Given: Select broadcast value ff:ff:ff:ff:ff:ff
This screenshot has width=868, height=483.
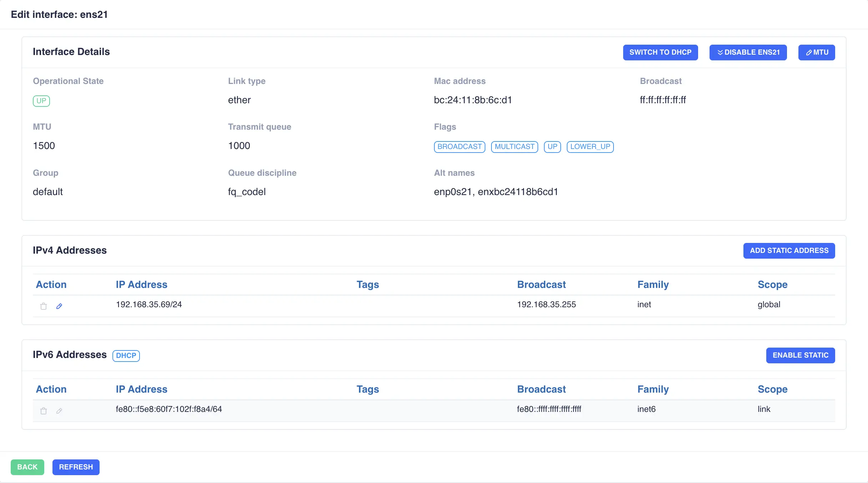Looking at the screenshot, I should point(663,100).
